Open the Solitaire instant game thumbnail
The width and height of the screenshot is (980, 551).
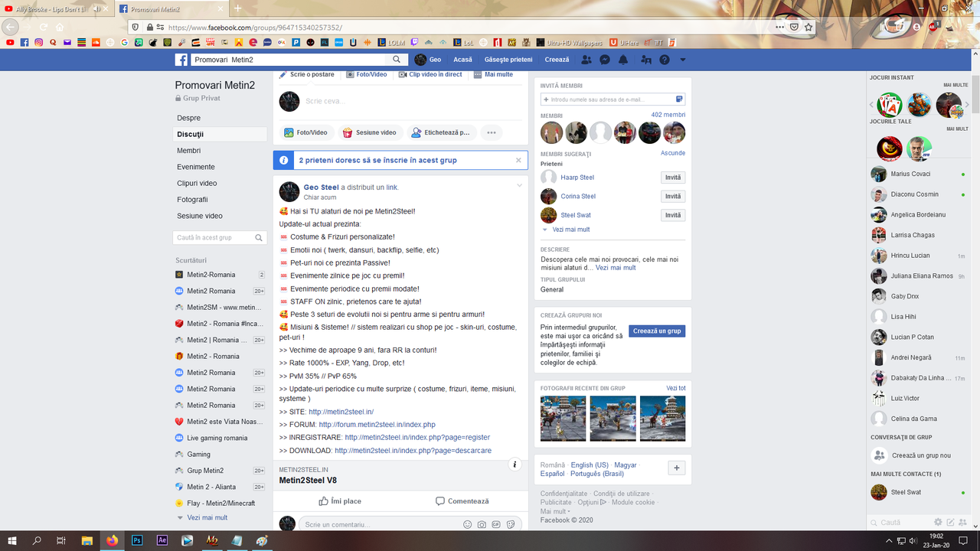point(890,105)
